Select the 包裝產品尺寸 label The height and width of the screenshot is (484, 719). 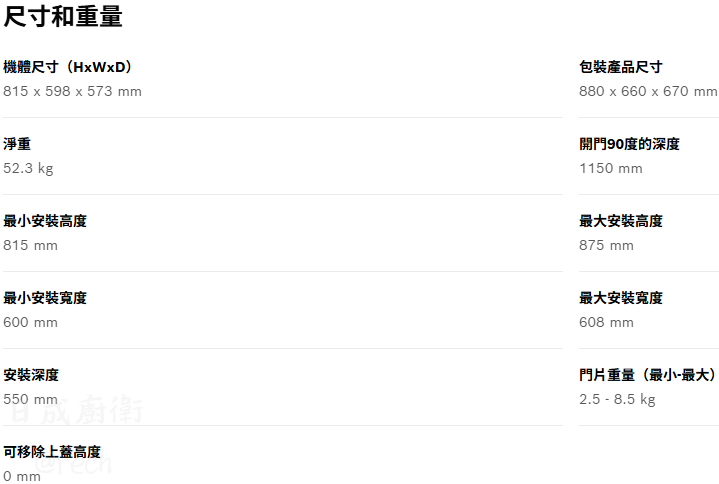pos(620,67)
